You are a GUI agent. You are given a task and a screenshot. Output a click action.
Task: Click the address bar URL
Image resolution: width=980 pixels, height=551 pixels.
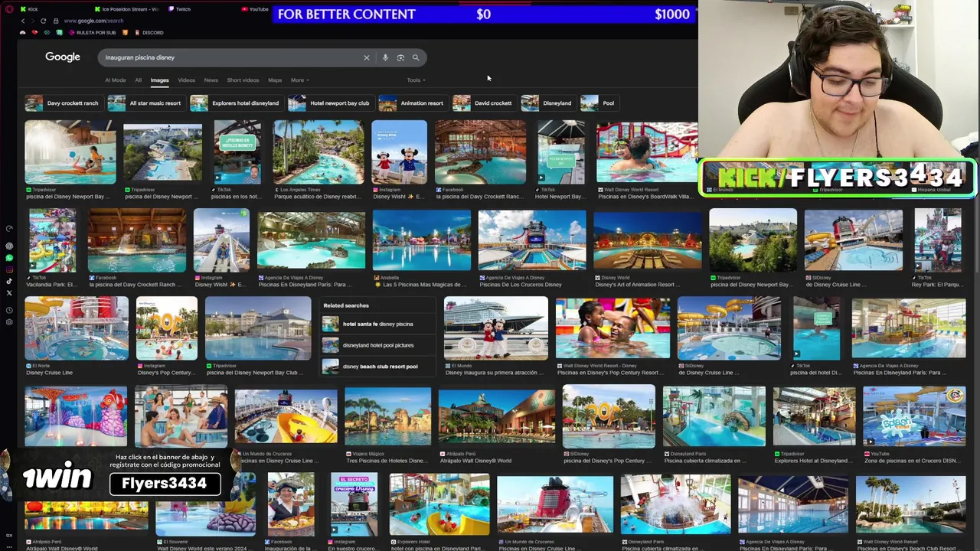point(93,21)
